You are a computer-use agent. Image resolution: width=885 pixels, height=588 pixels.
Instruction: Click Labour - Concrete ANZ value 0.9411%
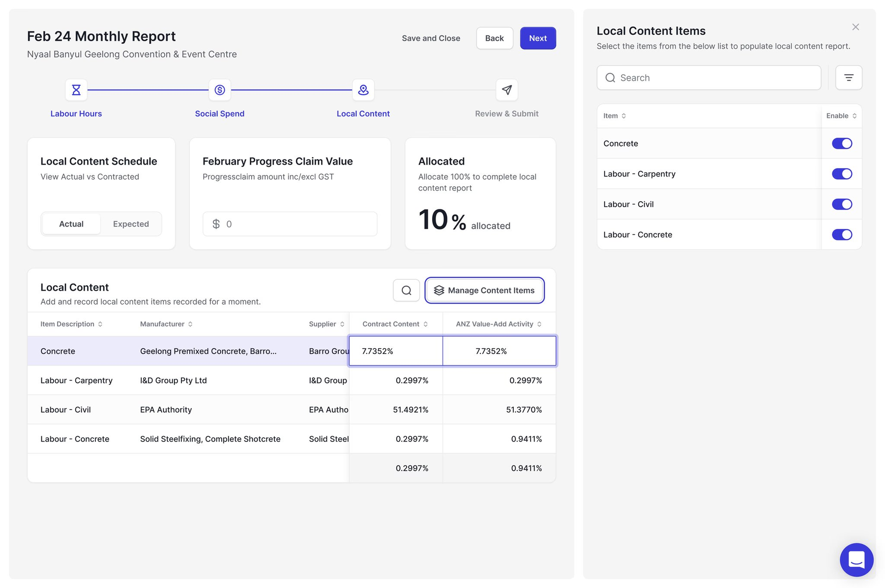coord(527,439)
